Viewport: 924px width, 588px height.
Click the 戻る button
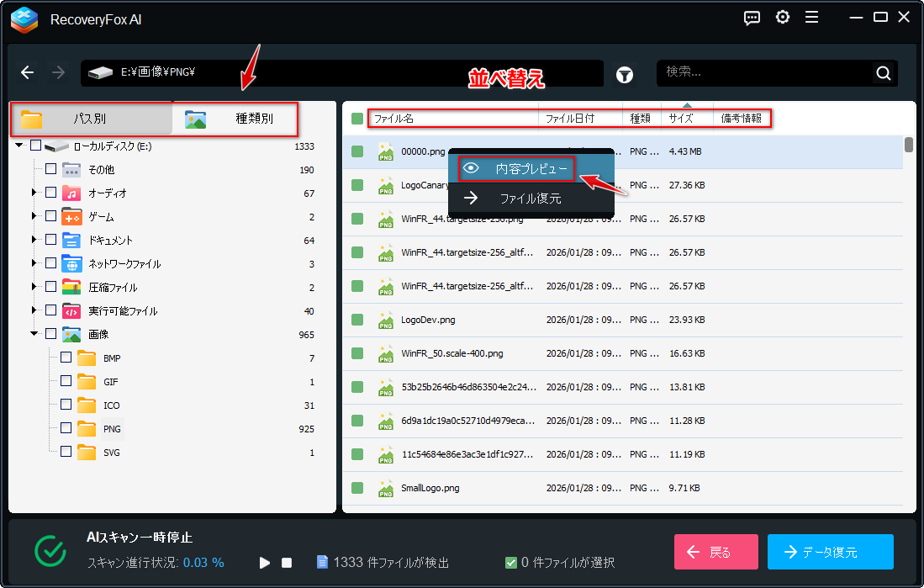tap(715, 552)
